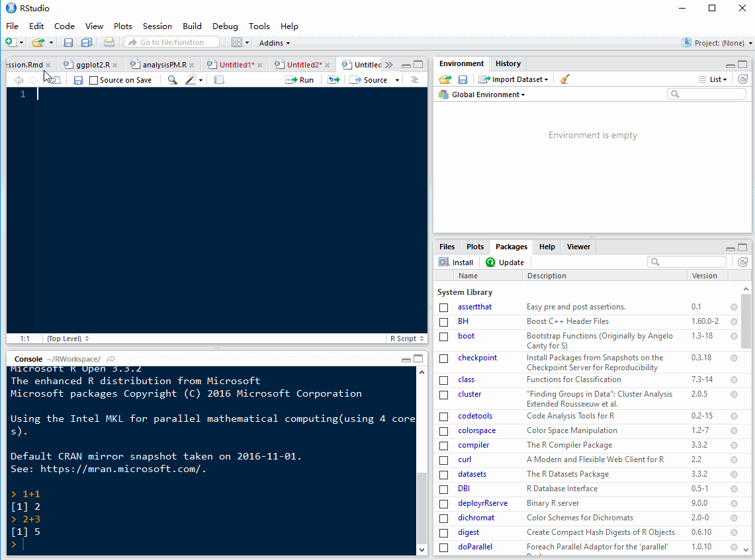The height and width of the screenshot is (560, 755).
Task: Click the New File icon in main toolbar
Action: [11, 42]
